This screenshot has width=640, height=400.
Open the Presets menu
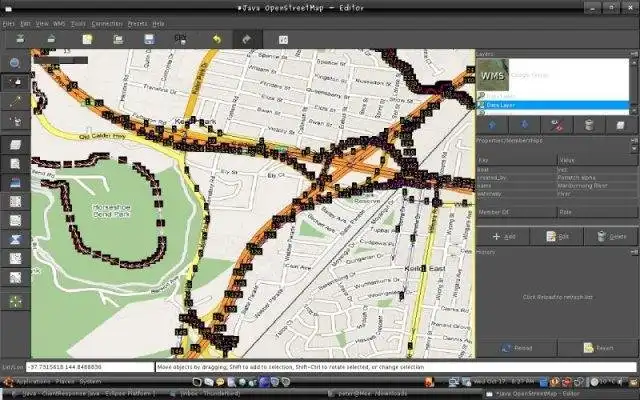pos(137,22)
